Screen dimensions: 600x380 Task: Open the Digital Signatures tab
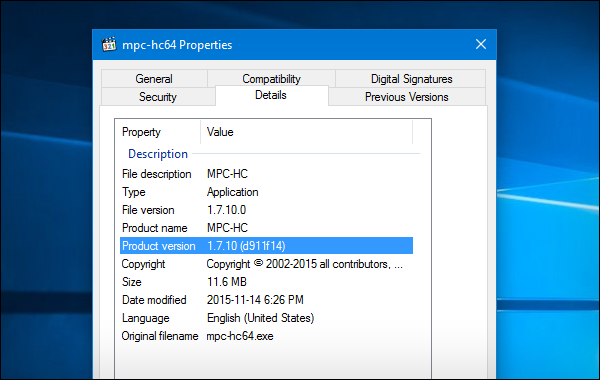coord(411,79)
